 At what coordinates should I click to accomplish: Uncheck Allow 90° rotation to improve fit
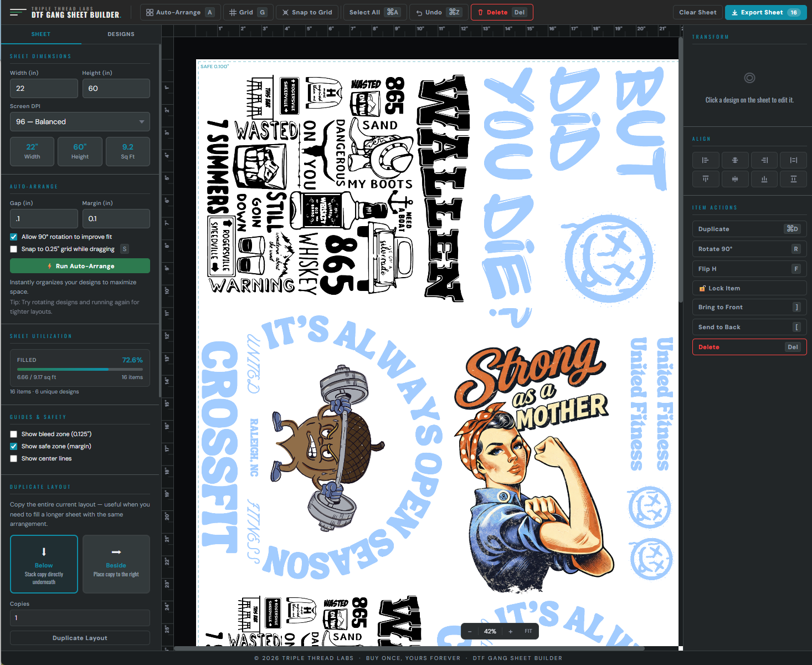(14, 237)
